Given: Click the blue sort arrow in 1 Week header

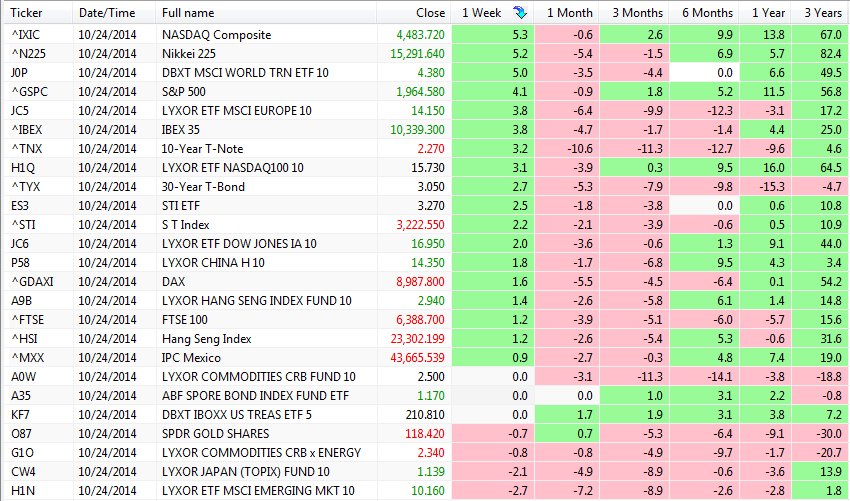Looking at the screenshot, I should click(x=519, y=13).
